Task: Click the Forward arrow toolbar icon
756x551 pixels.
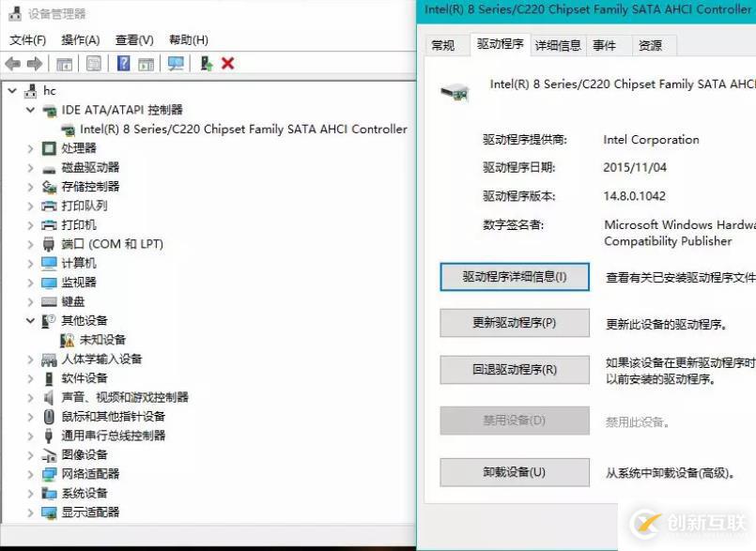Action: 35,64
